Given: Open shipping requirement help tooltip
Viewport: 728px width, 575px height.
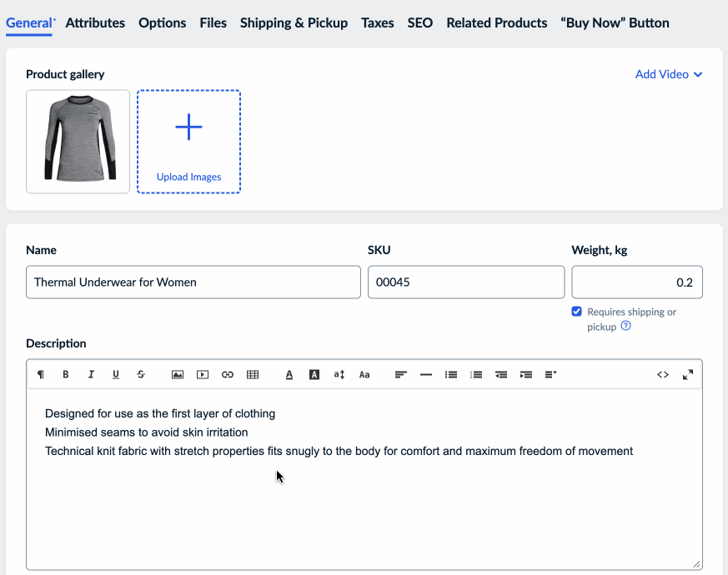Looking at the screenshot, I should (x=626, y=327).
